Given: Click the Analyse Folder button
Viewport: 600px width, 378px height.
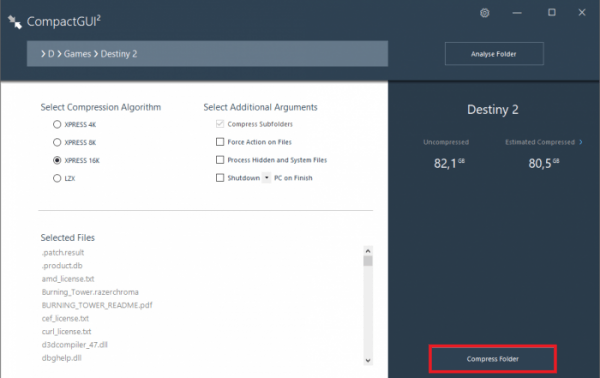Looking at the screenshot, I should tap(494, 54).
